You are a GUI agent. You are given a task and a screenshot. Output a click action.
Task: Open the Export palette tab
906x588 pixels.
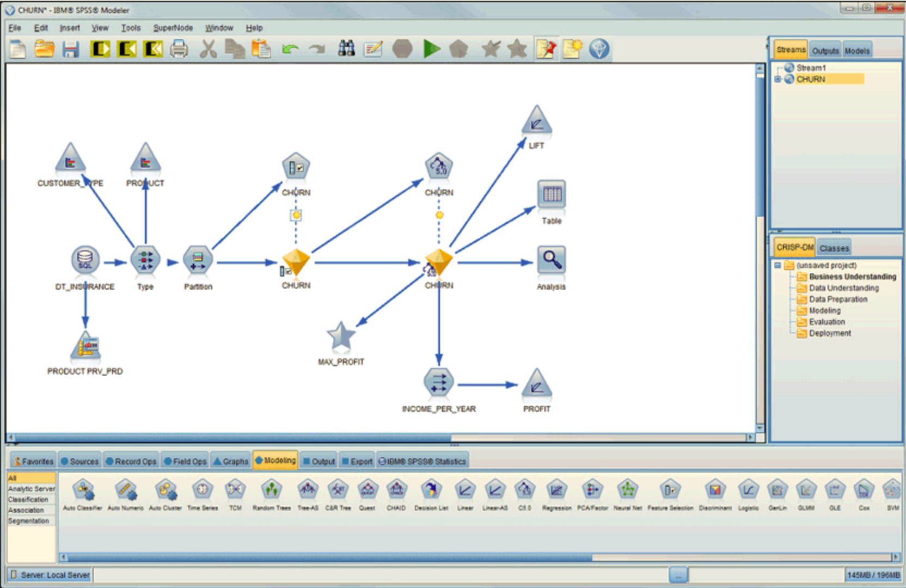point(357,461)
